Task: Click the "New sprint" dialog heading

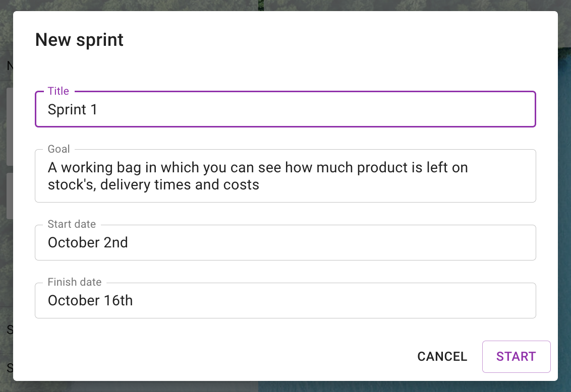Action: (x=79, y=40)
